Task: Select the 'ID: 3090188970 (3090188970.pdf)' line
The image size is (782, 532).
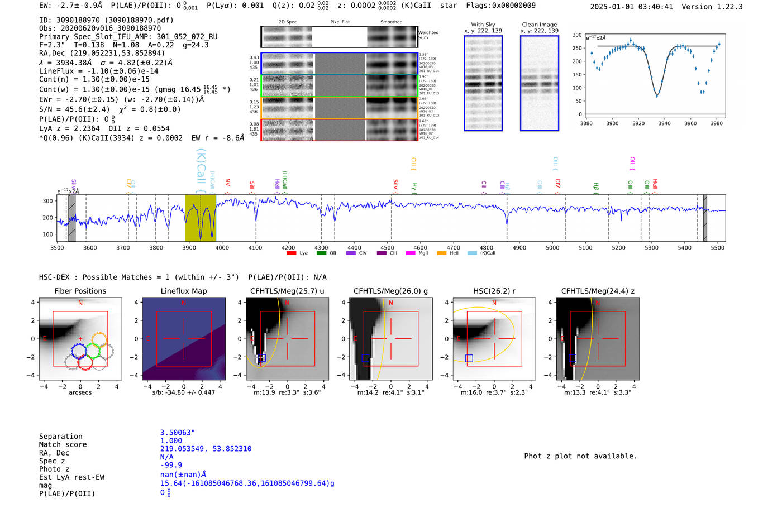Action: coord(106,20)
